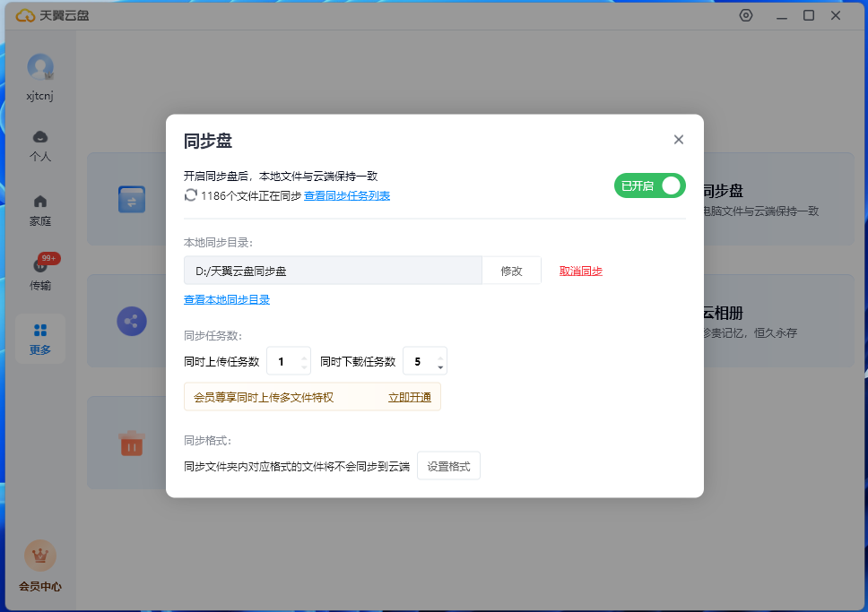Click the sync refresh icon beside 1186个文件
Screen dimensions: 868x612
coord(190,195)
